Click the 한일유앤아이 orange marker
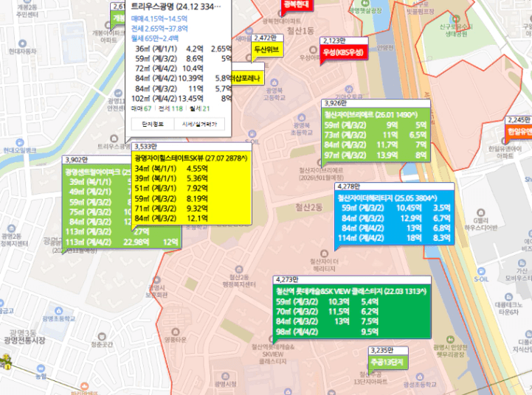Image resolution: width=532 pixels, height=395 pixels. click(519, 132)
